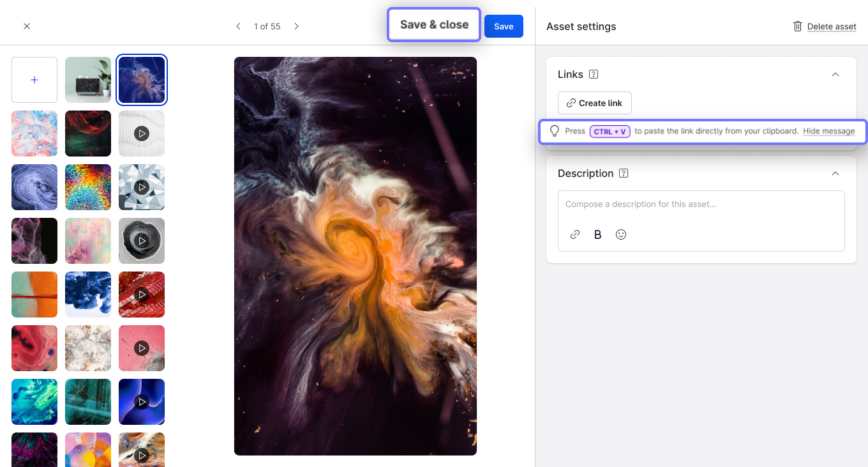Viewport: 868px width, 467px height.
Task: Open Description help question mark icon
Action: (x=624, y=173)
